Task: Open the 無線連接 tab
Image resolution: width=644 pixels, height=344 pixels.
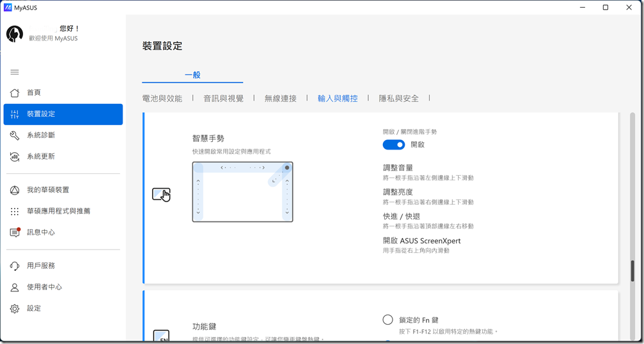Action: 280,98
